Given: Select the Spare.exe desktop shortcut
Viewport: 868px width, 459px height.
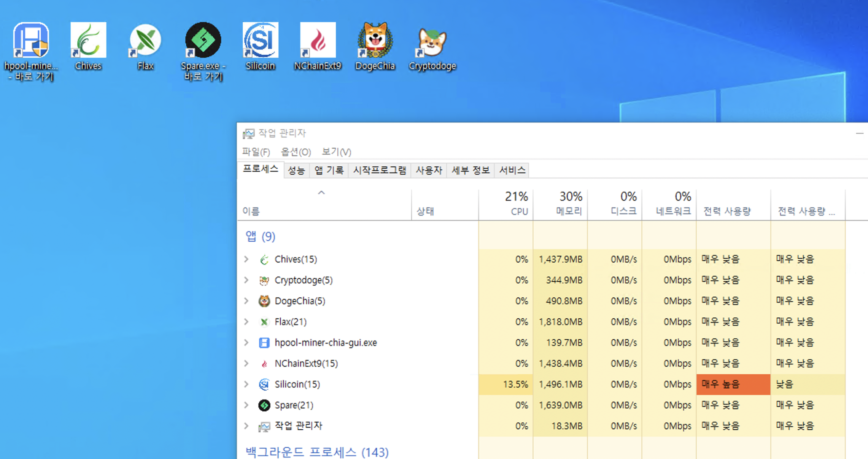Looking at the screenshot, I should (203, 41).
